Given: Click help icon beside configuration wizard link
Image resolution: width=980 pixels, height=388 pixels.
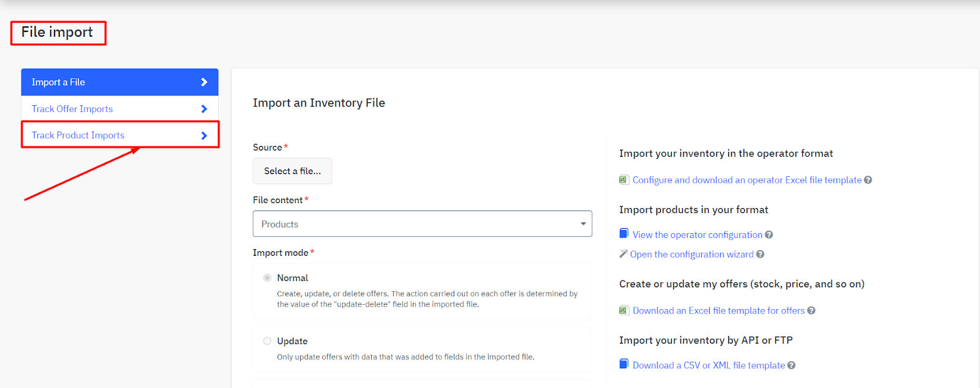Looking at the screenshot, I should coord(760,255).
